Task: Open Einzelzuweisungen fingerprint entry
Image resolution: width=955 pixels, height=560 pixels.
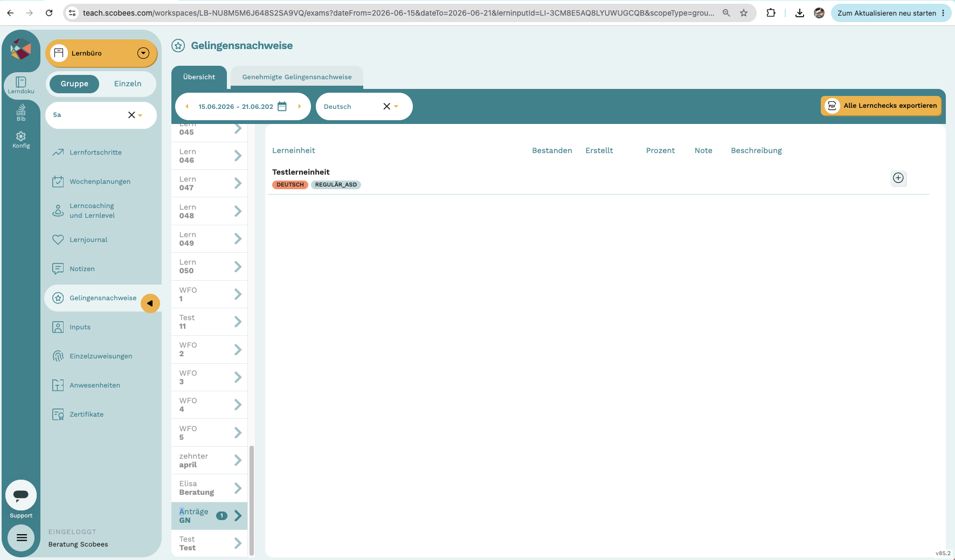Action: pyautogui.click(x=101, y=356)
